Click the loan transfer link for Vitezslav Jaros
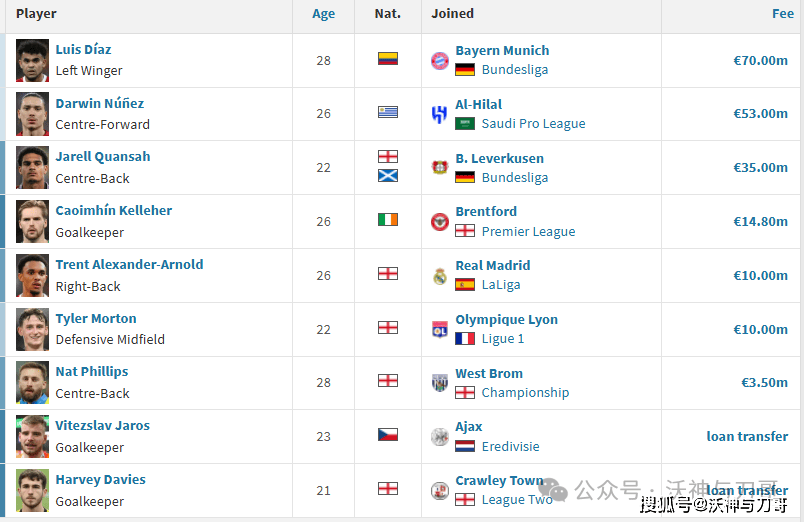Screen dimensions: 804x522 pos(747,436)
